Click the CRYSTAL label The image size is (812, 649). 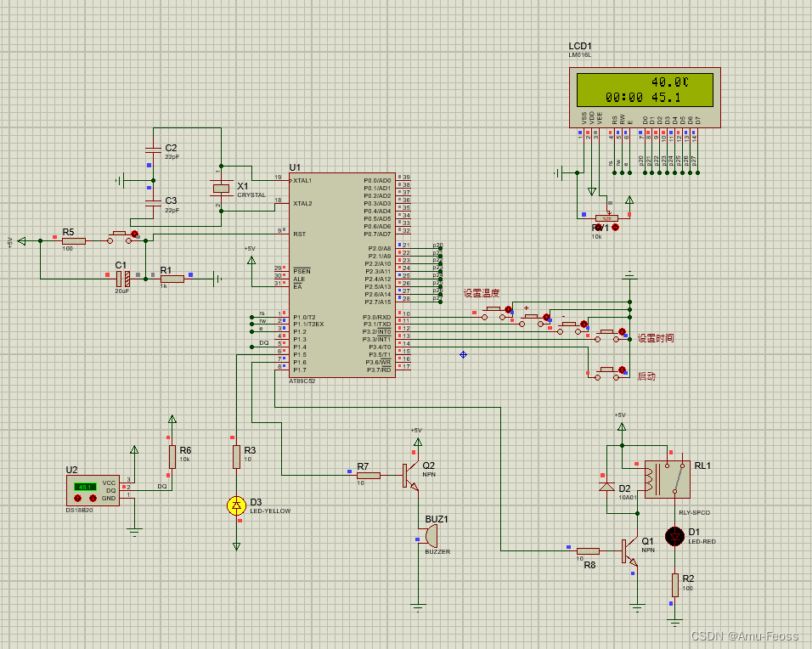click(251, 195)
